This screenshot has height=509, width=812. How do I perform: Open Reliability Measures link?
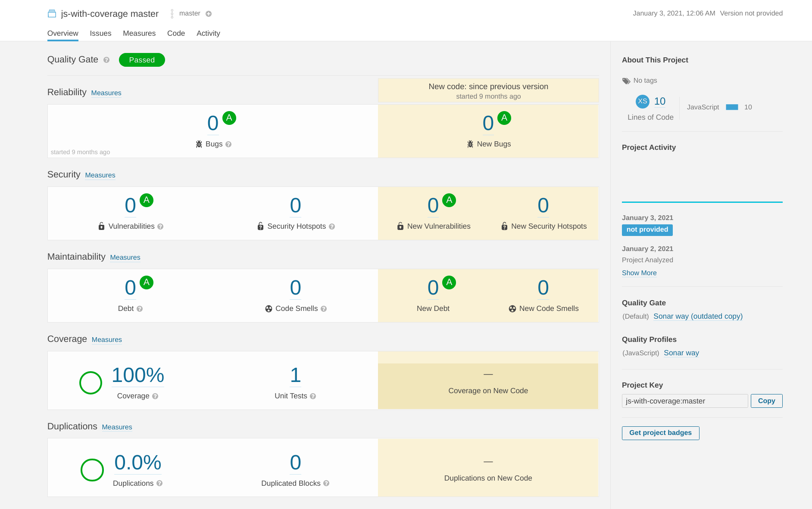point(106,93)
